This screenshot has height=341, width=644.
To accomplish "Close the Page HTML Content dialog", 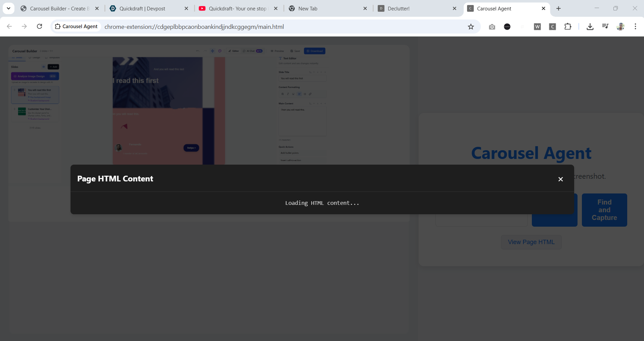I will (560, 179).
